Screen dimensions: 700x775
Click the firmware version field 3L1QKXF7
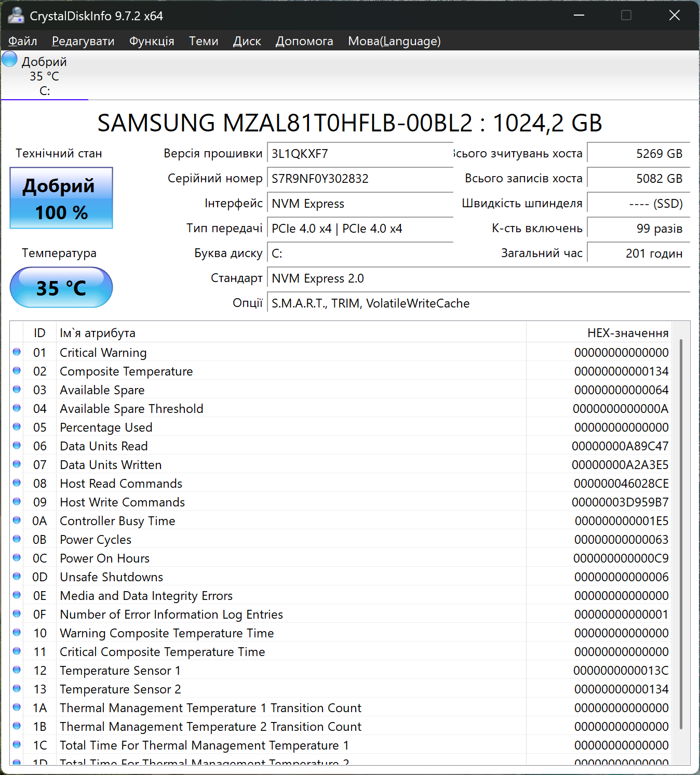click(360, 154)
